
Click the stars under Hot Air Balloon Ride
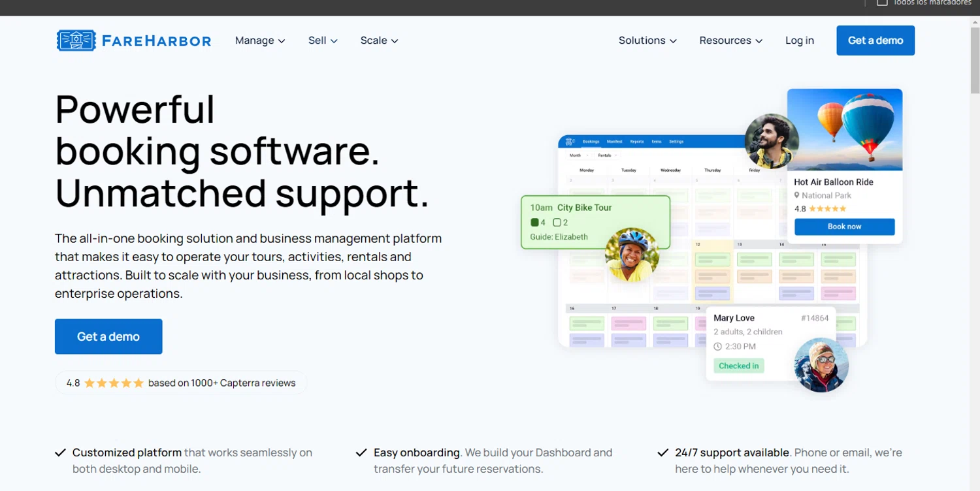tap(828, 209)
